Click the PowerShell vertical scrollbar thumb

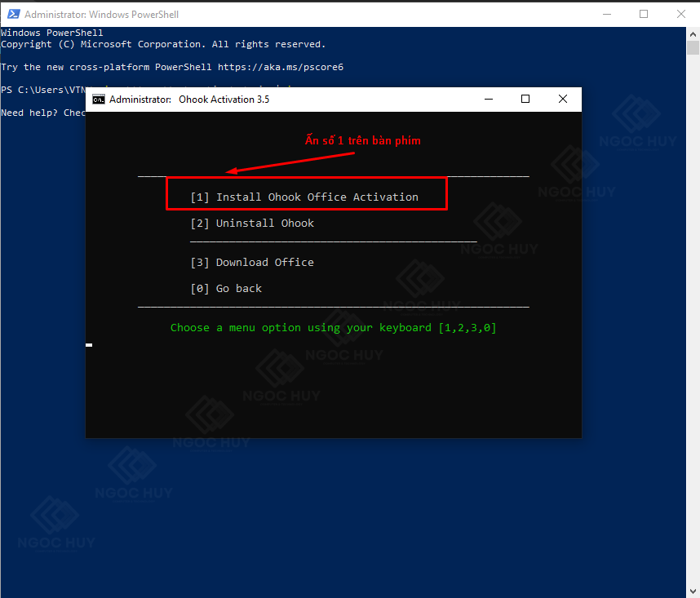pyautogui.click(x=693, y=47)
